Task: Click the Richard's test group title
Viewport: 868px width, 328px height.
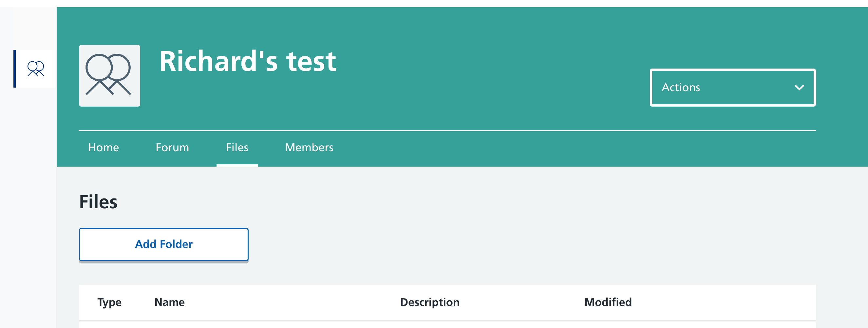Action: pos(248,61)
